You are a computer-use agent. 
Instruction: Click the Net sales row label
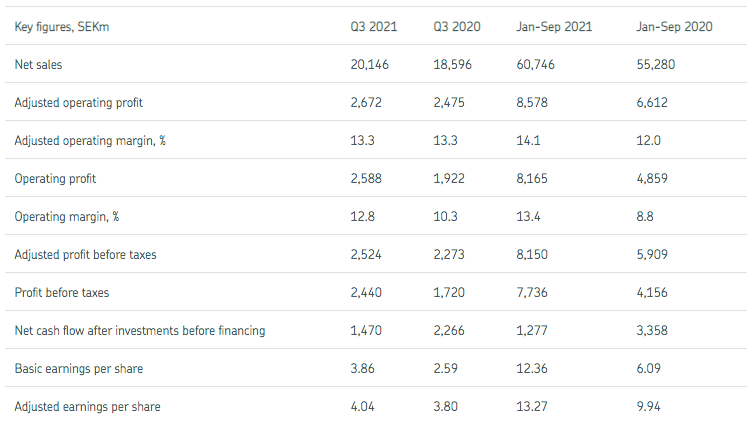39,64
